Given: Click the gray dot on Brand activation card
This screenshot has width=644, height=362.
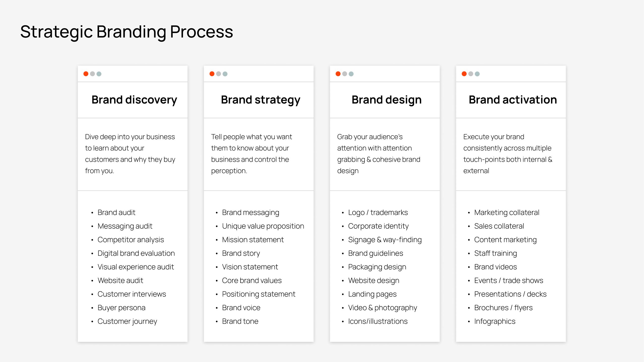Looking at the screenshot, I should (x=471, y=74).
